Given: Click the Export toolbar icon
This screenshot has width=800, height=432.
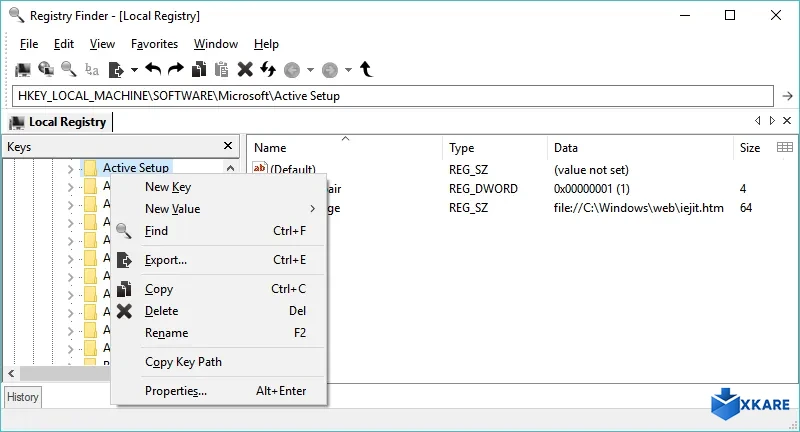Looking at the screenshot, I should coord(116,69).
